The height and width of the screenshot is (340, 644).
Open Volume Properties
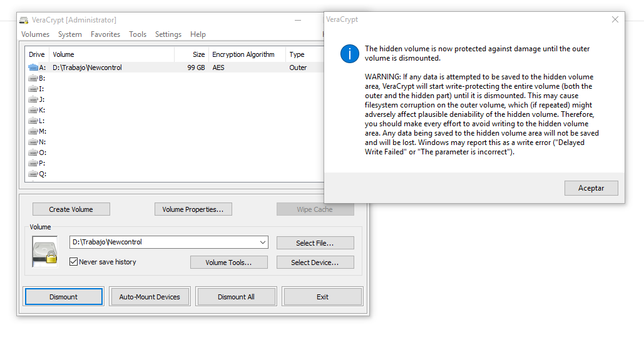(193, 209)
